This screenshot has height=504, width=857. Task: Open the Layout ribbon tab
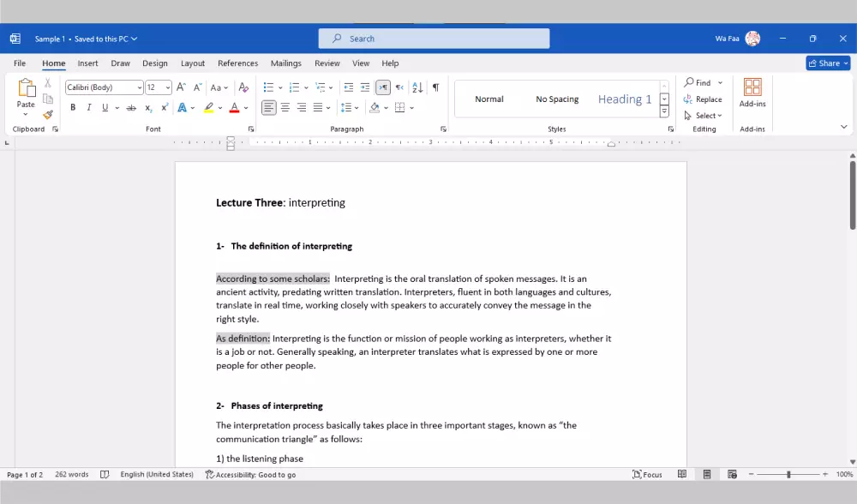pyautogui.click(x=193, y=63)
